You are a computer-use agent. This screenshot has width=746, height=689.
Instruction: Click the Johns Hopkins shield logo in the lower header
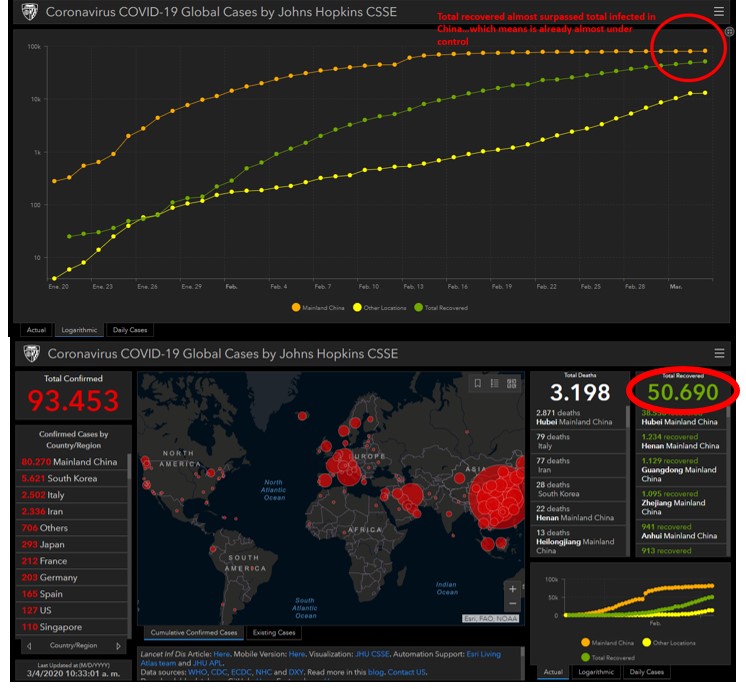pos(31,354)
